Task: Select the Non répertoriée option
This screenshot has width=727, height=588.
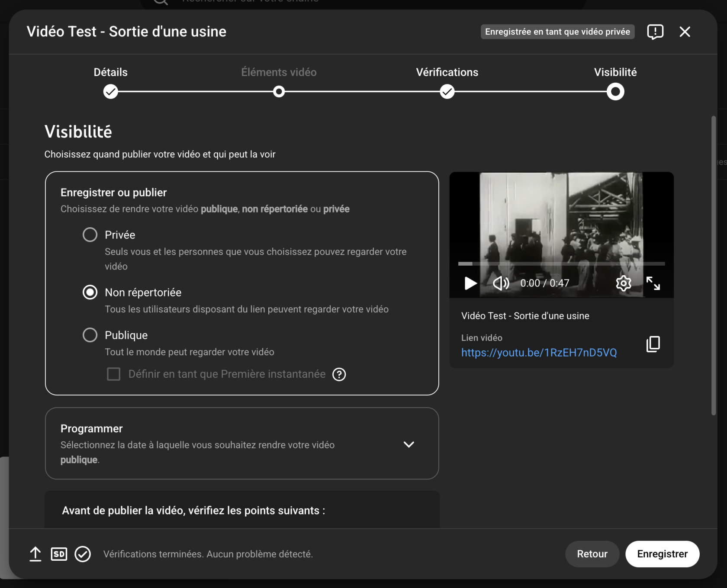Action: pyautogui.click(x=90, y=292)
